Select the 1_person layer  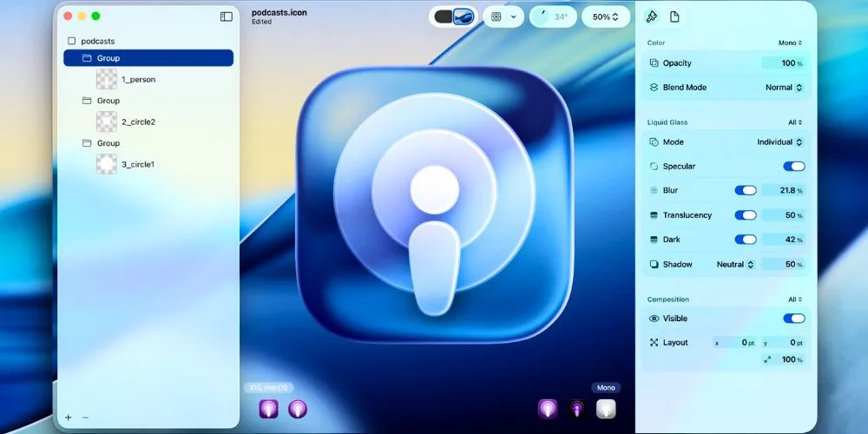(138, 79)
